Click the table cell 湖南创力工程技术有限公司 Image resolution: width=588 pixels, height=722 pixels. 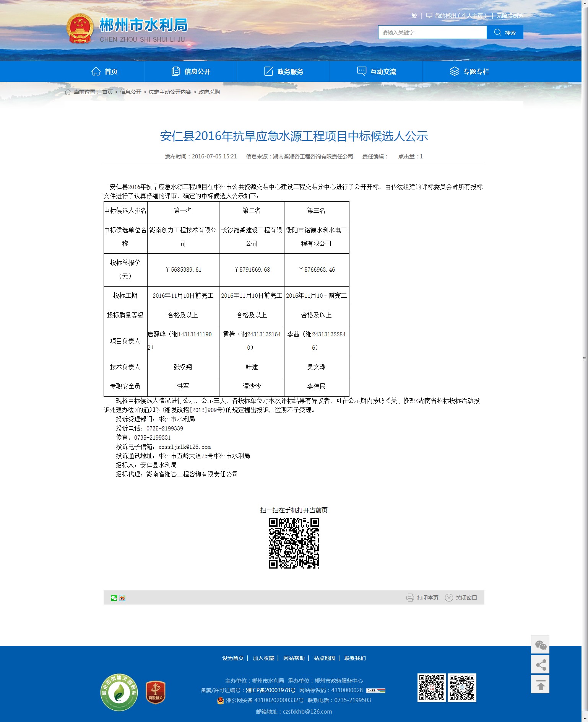(183, 237)
